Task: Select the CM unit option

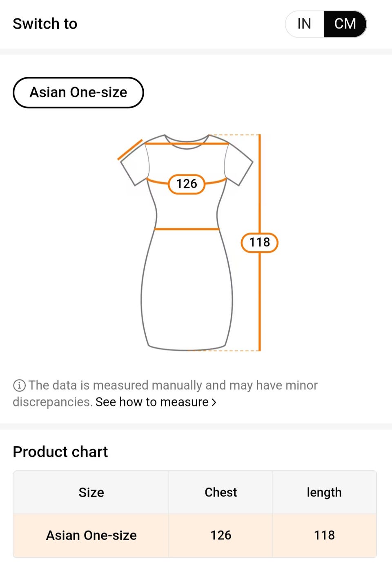Action: pos(345,24)
